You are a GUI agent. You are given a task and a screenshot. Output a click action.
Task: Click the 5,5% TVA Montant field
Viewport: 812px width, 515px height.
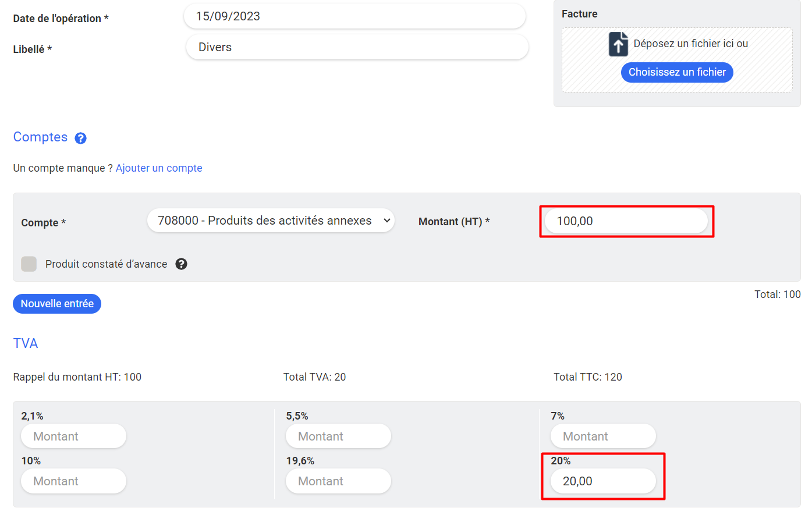click(338, 436)
